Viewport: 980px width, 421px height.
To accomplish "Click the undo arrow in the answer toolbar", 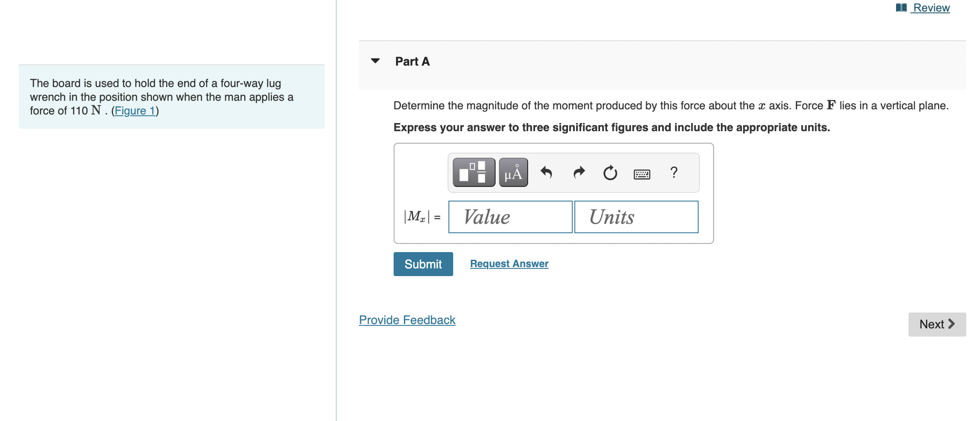I will tap(547, 172).
